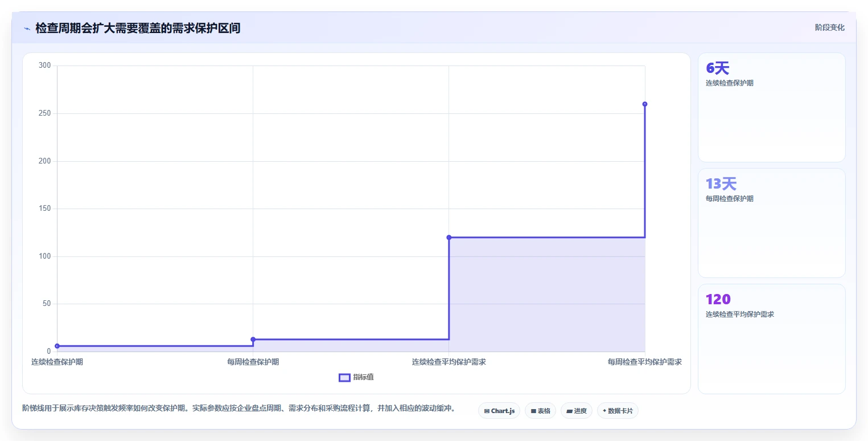Image resolution: width=868 pixels, height=441 pixels.
Task: Open the 120 连续检查平均保护需求 card
Action: 772,339
